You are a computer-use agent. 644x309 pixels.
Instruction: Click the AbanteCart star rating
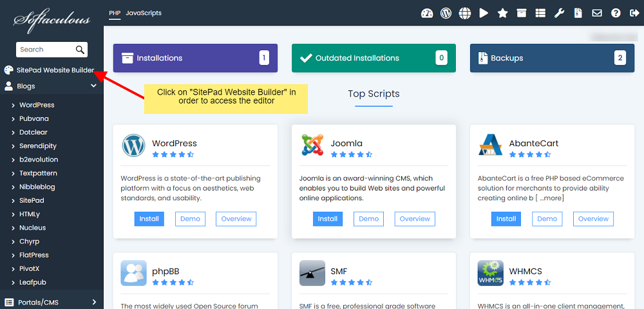tap(530, 154)
